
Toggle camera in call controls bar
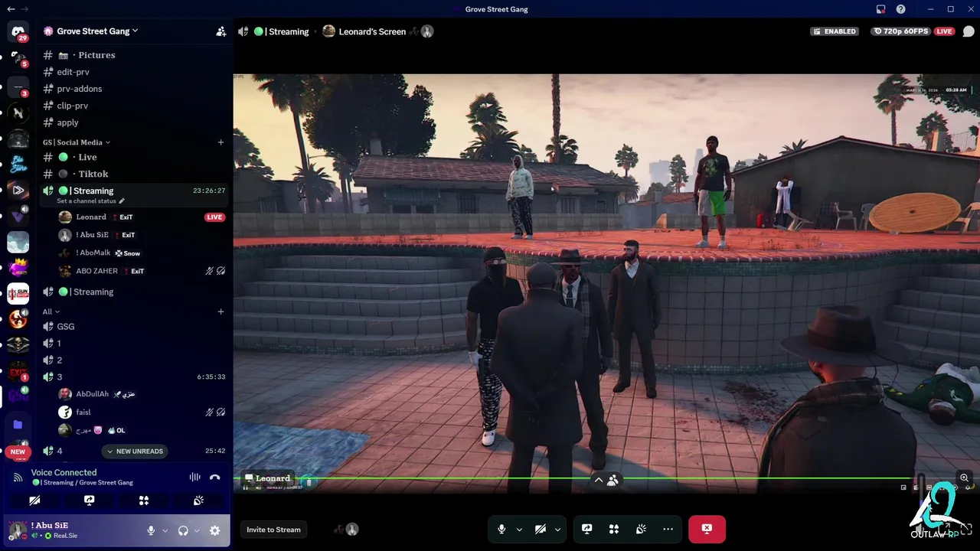pyautogui.click(x=541, y=529)
